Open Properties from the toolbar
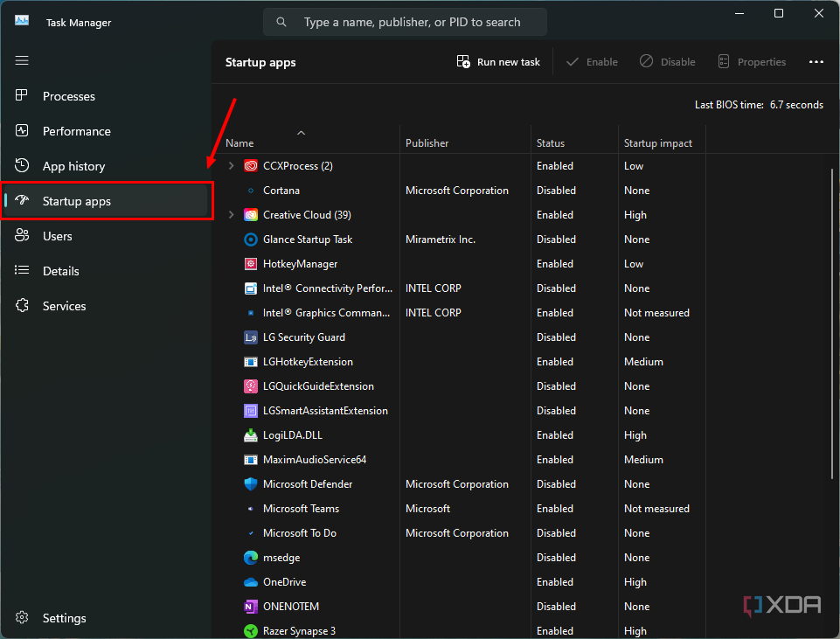This screenshot has width=840, height=639. pos(752,62)
